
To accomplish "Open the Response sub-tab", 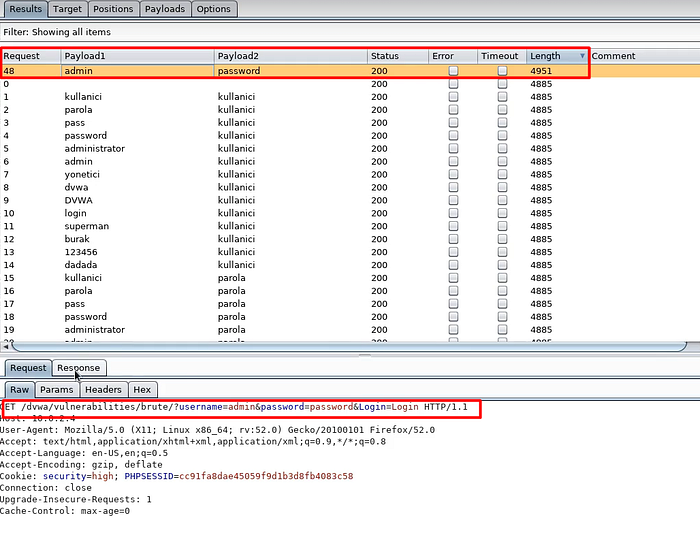I will [x=79, y=368].
